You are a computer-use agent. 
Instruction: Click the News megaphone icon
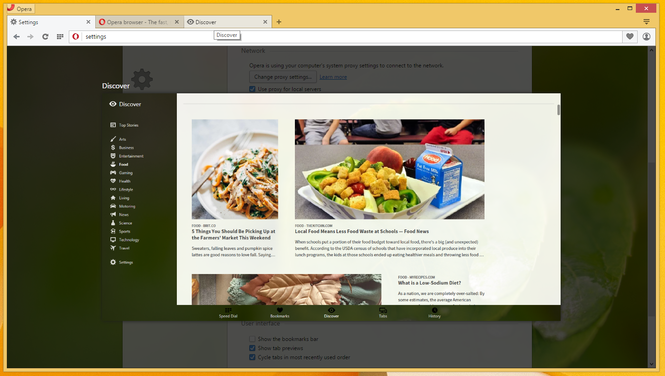point(113,214)
